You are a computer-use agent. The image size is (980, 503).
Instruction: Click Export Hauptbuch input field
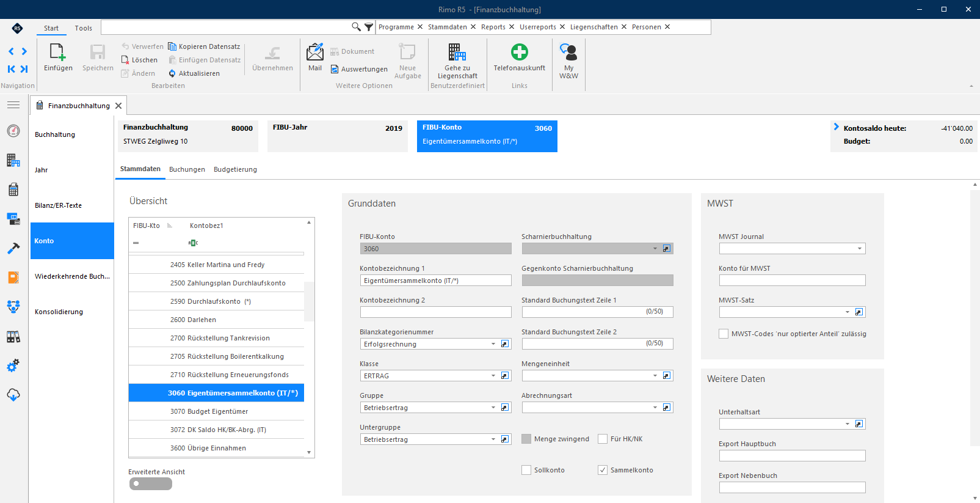click(x=792, y=456)
